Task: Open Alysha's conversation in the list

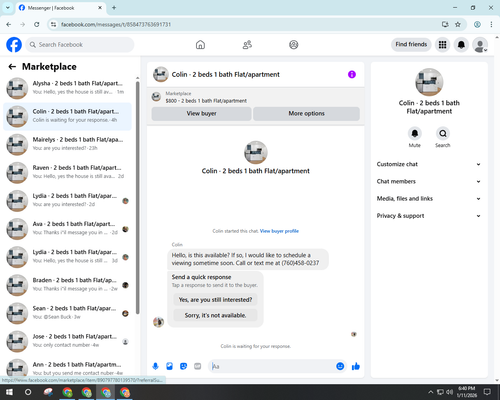Action: pyautogui.click(x=67, y=88)
